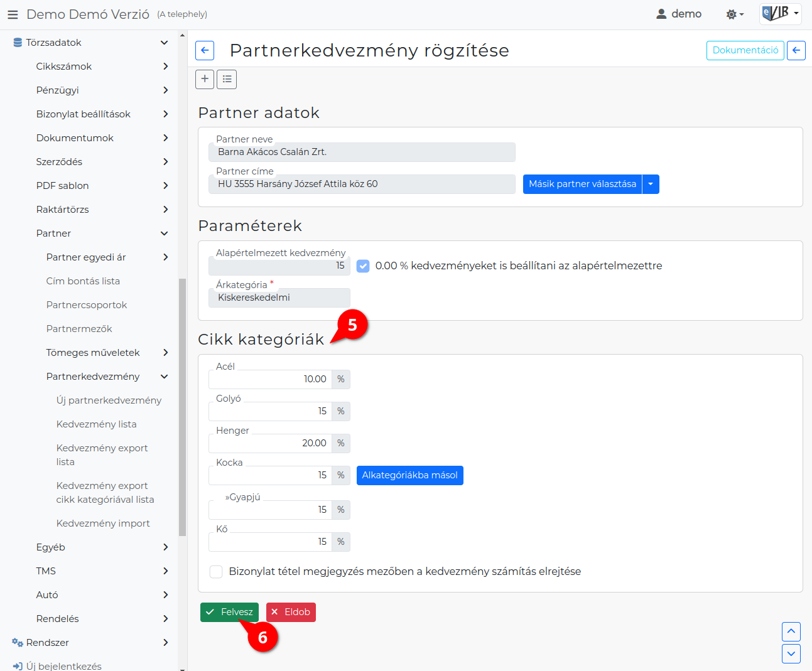This screenshot has height=671, width=812.
Task: Click Másik partner választása button
Action: pos(582,184)
